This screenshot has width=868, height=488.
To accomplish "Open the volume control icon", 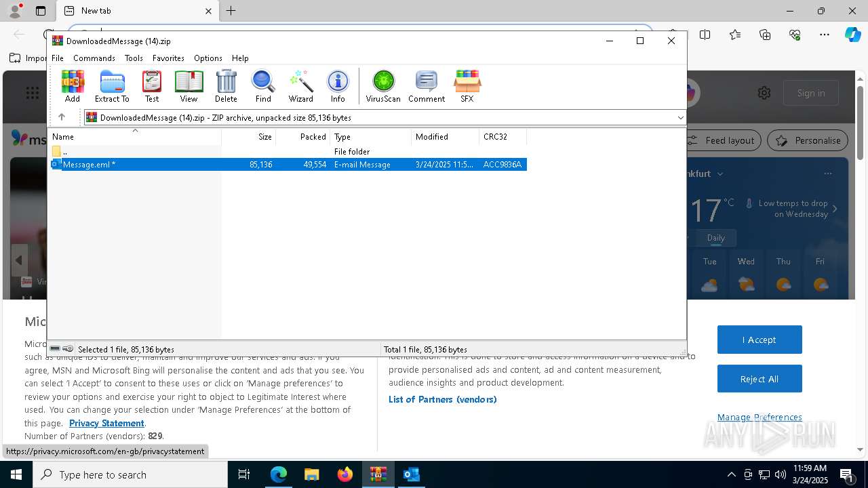I will [781, 474].
